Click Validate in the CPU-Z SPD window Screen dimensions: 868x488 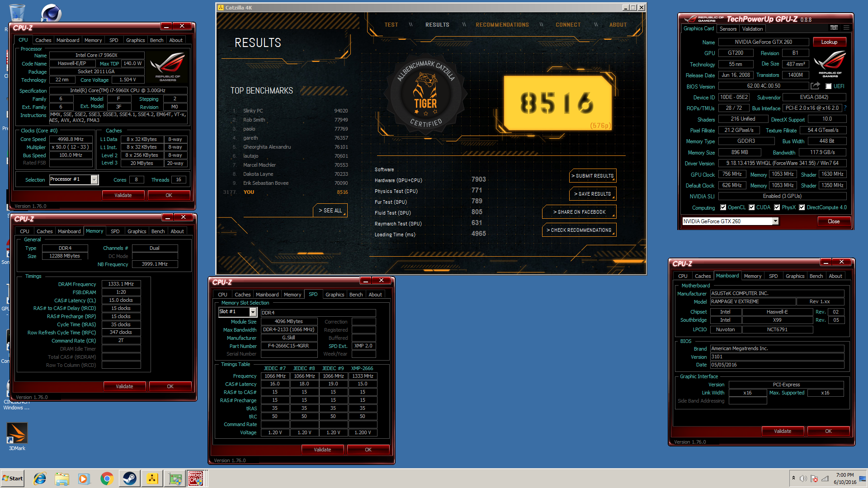coord(322,450)
